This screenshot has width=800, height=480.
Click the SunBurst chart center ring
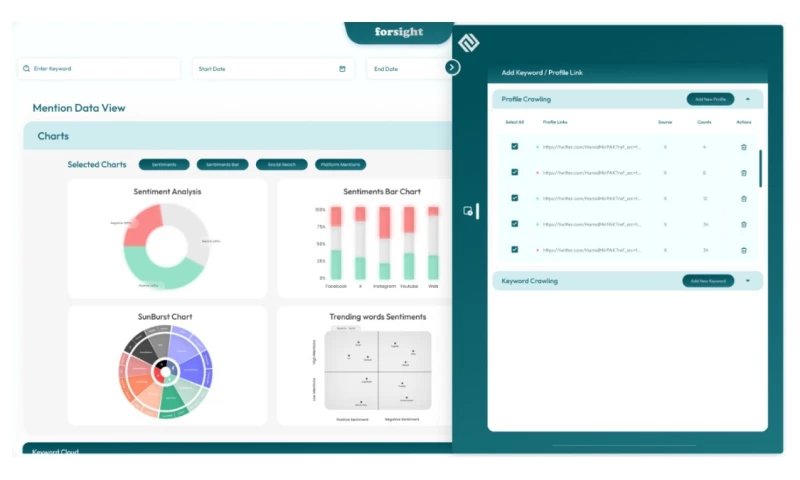165,372
